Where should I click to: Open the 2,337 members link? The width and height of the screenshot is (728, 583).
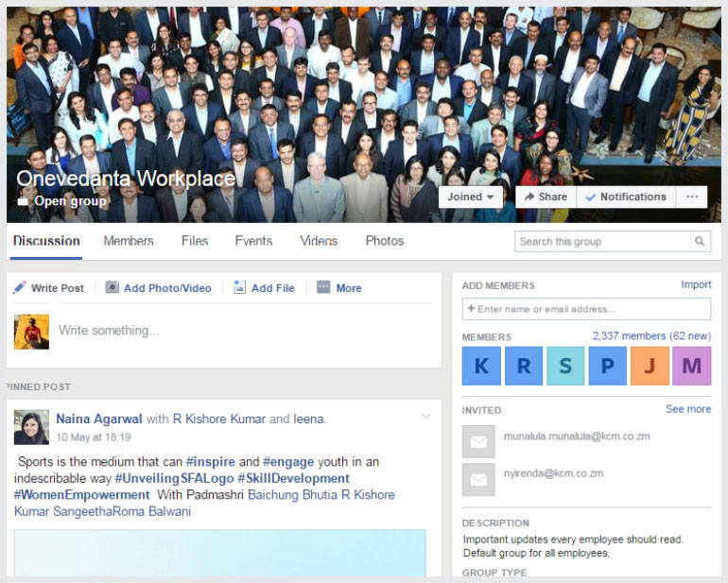tap(629, 335)
